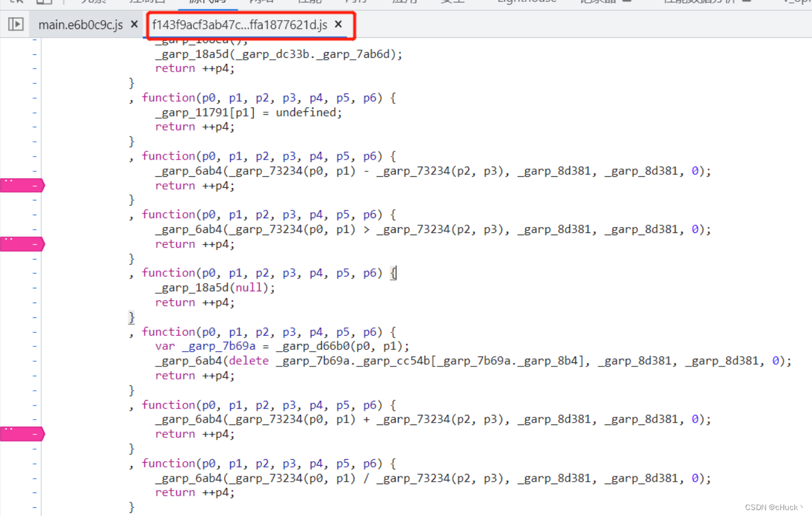Add gutter breakpoint beside _garp_18a5d(null) line
Viewport: 812px width, 516px height.
[x=34, y=288]
